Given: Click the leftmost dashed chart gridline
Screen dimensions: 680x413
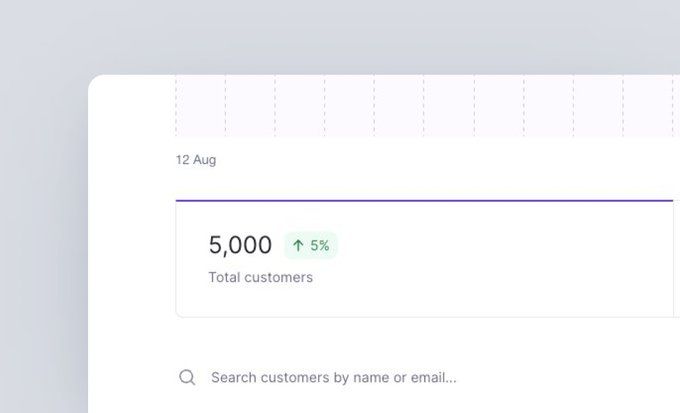Looking at the screenshot, I should click(x=176, y=105).
